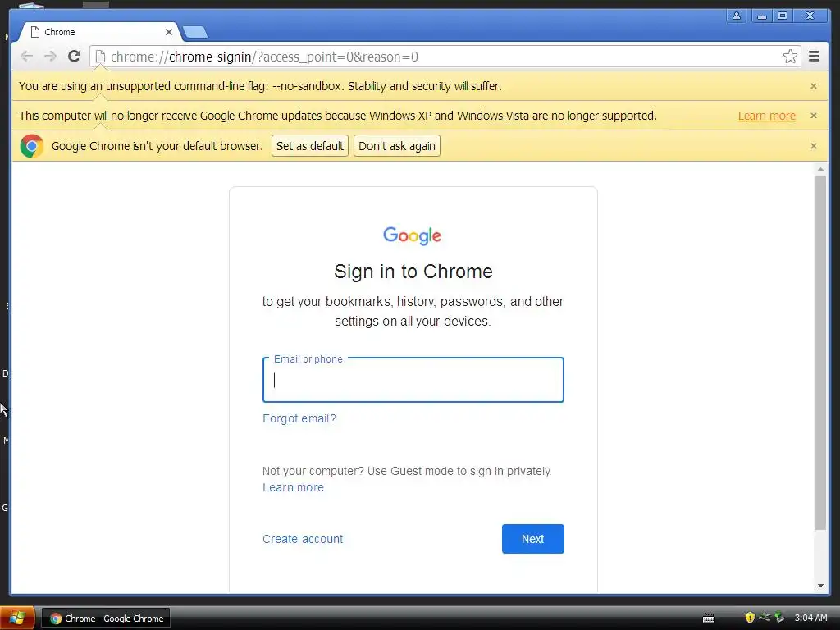840x630 pixels.
Task: Click the blue Next button
Action: point(533,539)
